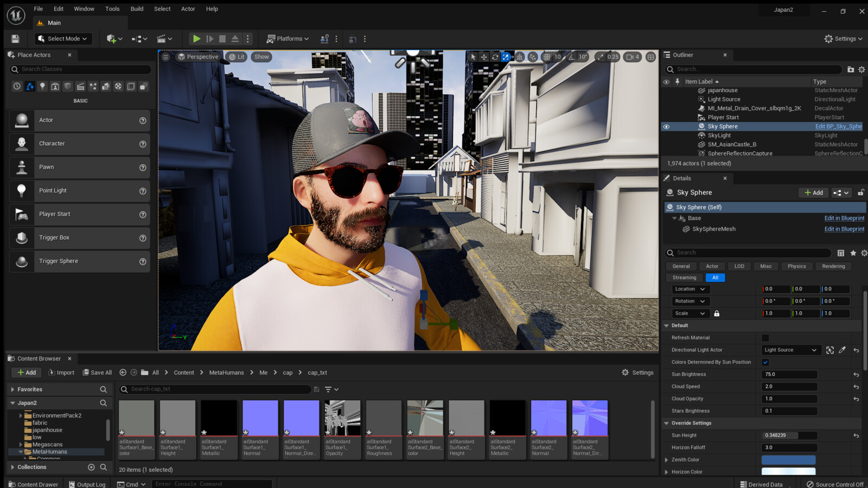
Task: Switch to the Rendering tab in Details
Action: [833, 266]
